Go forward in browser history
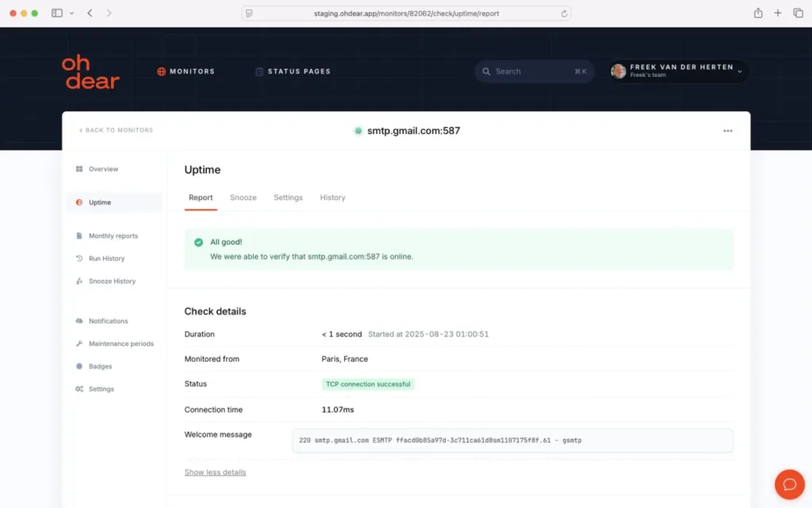This screenshot has height=508, width=812. [x=109, y=13]
